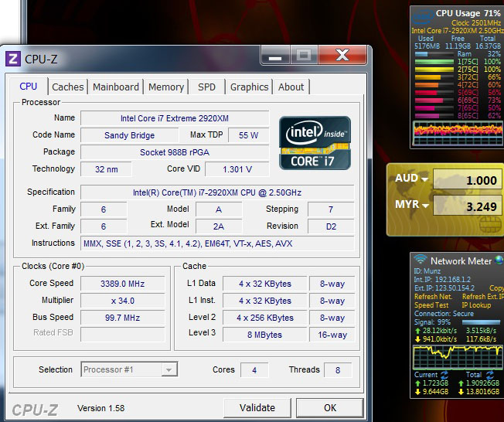
Task: Click core 1 [75C] usage bar
Action: 434,62
